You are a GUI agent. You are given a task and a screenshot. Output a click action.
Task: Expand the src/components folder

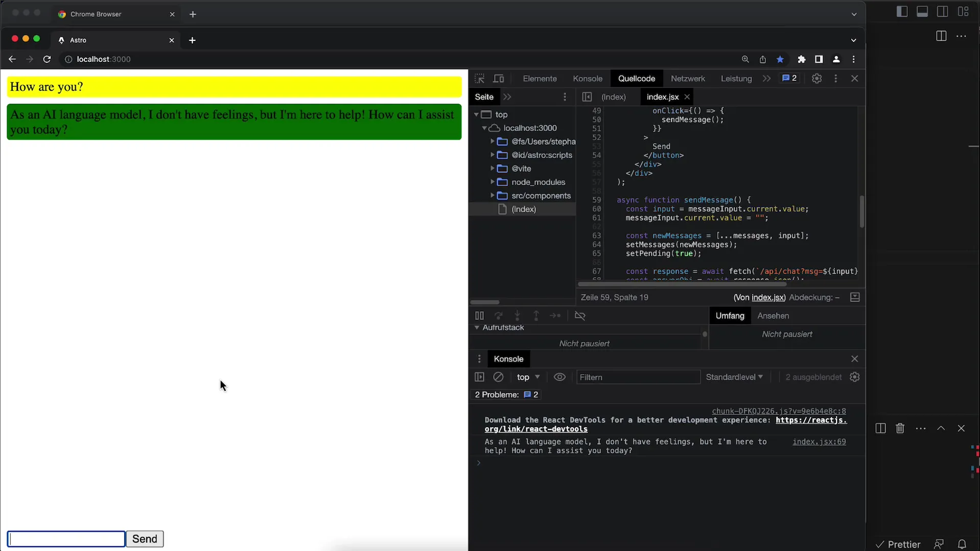click(493, 196)
